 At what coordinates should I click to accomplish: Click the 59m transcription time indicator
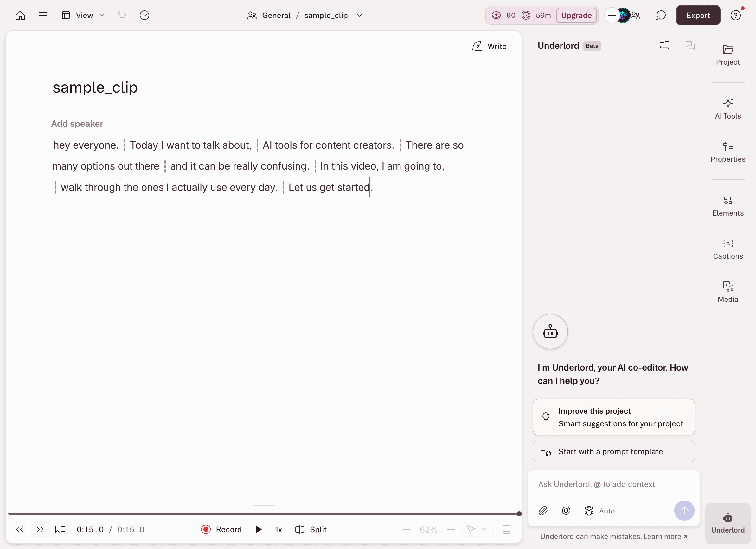[x=537, y=15]
